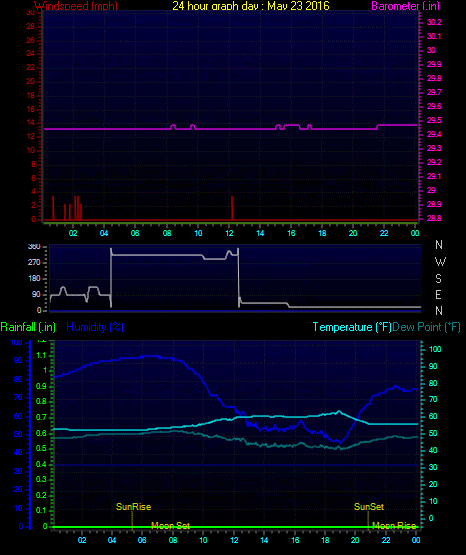Screen dimensions: 466x555
Task: Click the 270 degree wind direction tick
Action: click(x=34, y=262)
